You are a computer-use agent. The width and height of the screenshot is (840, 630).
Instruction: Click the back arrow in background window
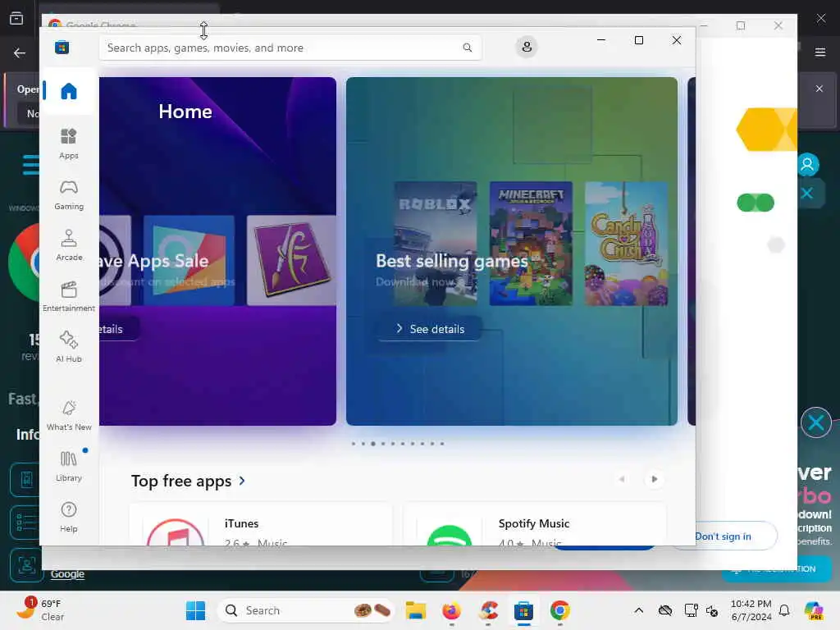[20, 52]
